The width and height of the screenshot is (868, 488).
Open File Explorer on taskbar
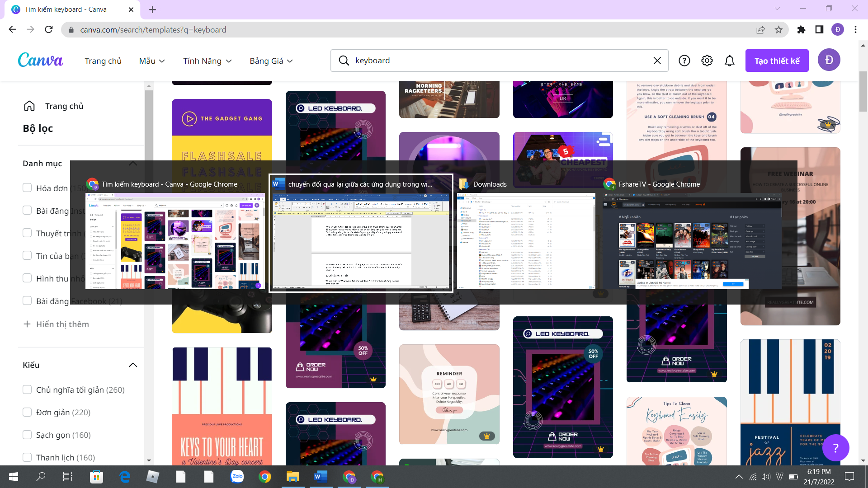(293, 477)
